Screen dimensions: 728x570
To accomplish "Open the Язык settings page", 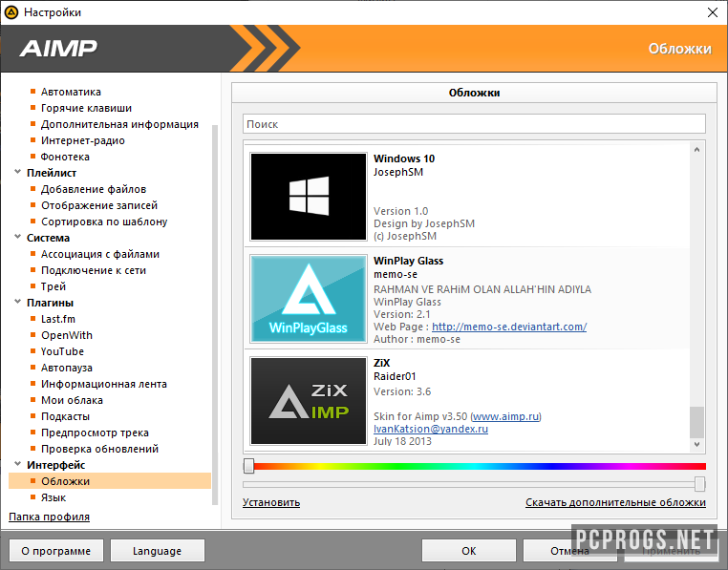I will [x=54, y=497].
